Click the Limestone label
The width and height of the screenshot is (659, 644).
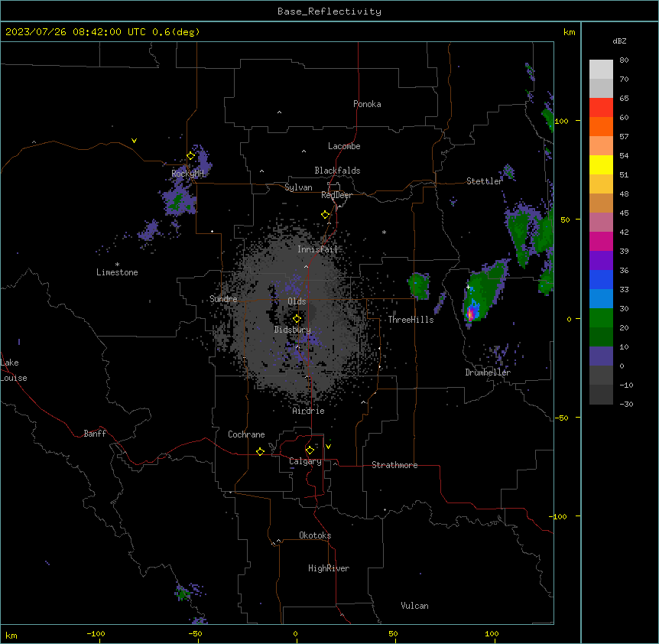(x=117, y=272)
